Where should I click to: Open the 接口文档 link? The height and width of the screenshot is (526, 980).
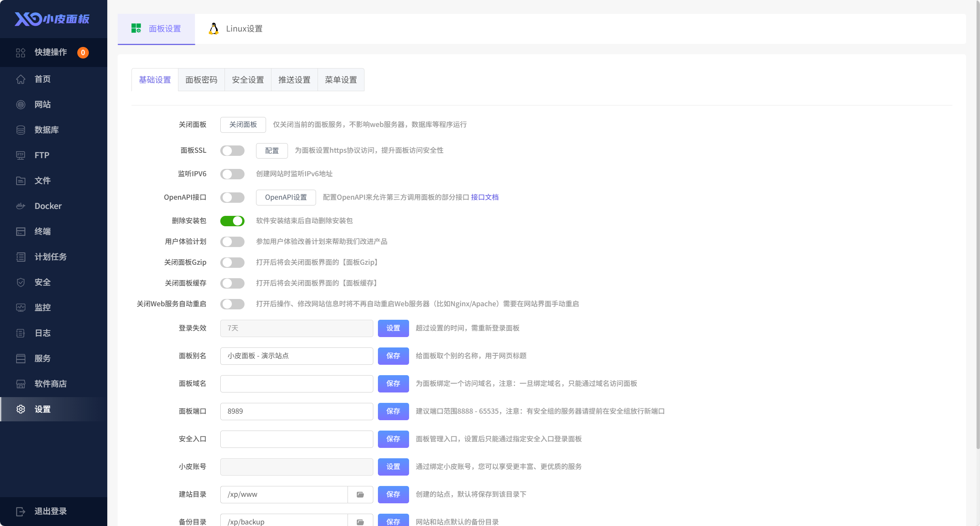(484, 197)
